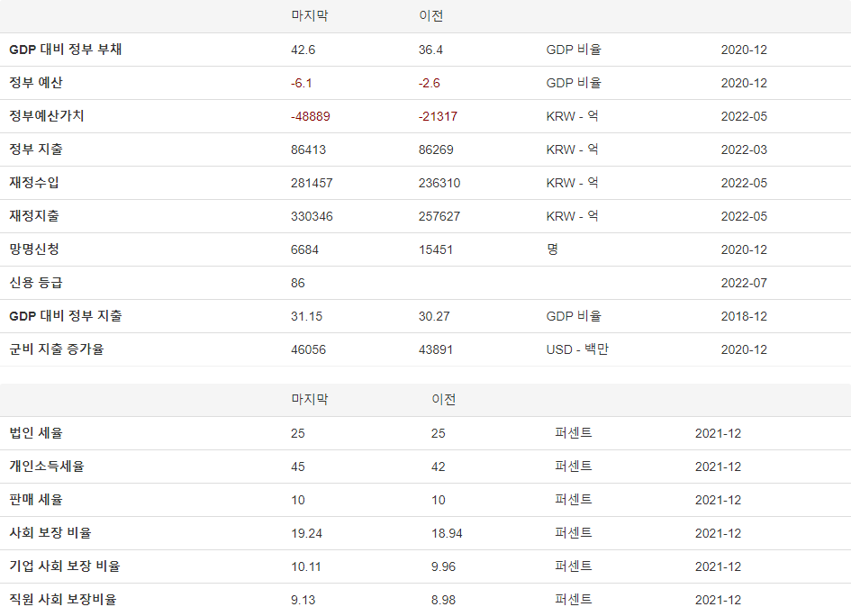Viewport: 851px width, 616px height.
Task: Open the 기업 사회 보장 비율 link
Action: point(65,566)
